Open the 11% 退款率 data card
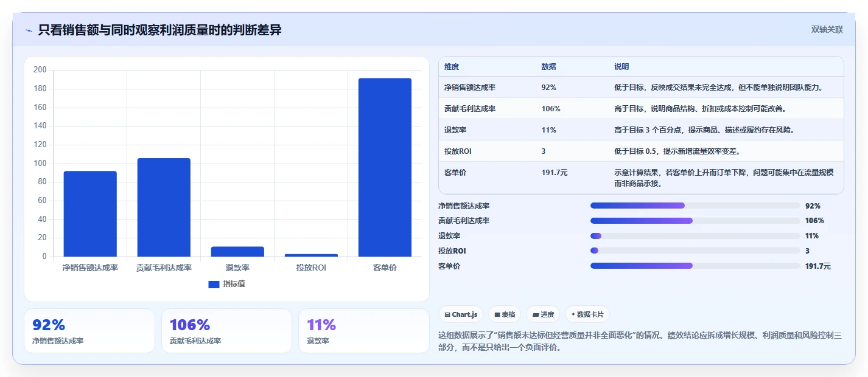The width and height of the screenshot is (868, 377). (364, 331)
